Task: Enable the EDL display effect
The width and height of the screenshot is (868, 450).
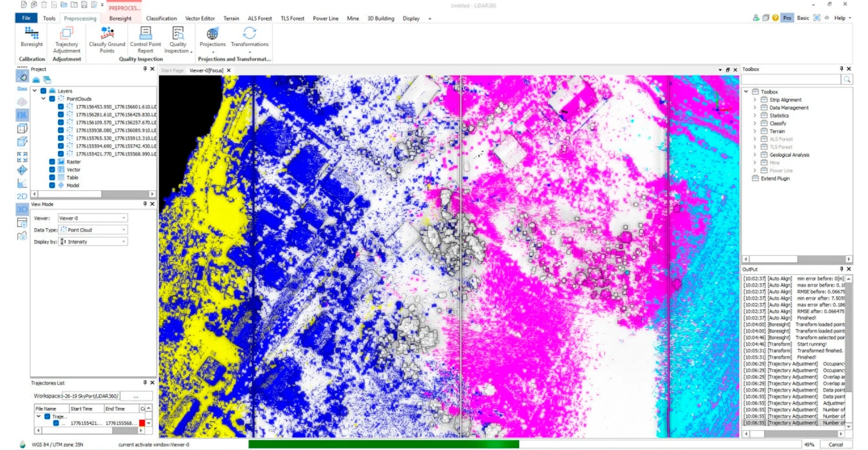Action: 22,115
